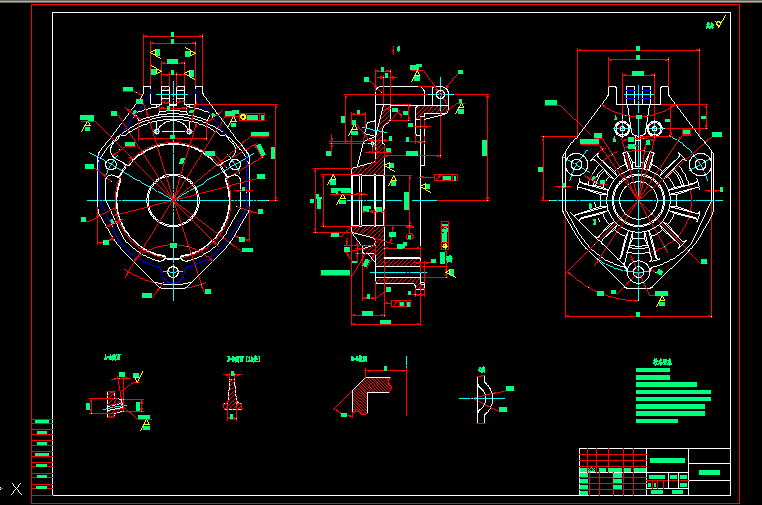762x505 pixels.
Task: Click the curved bracket detail view at bottom
Action: pyautogui.click(x=484, y=398)
